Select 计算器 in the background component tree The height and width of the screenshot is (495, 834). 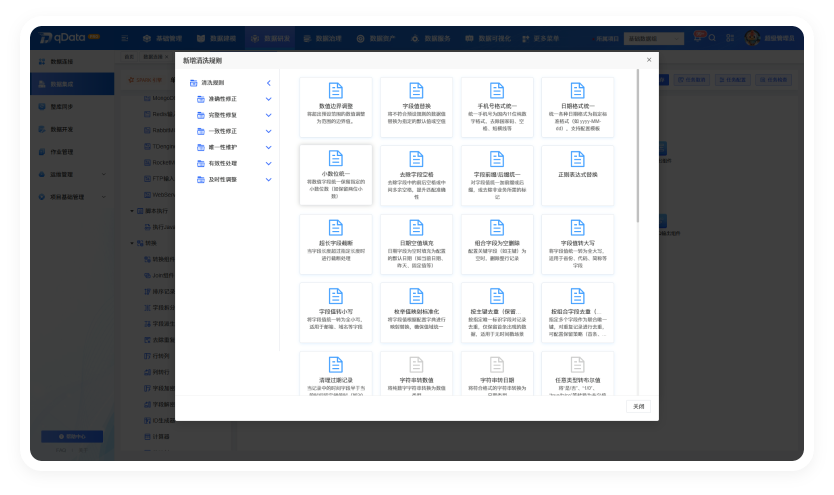pyautogui.click(x=157, y=437)
